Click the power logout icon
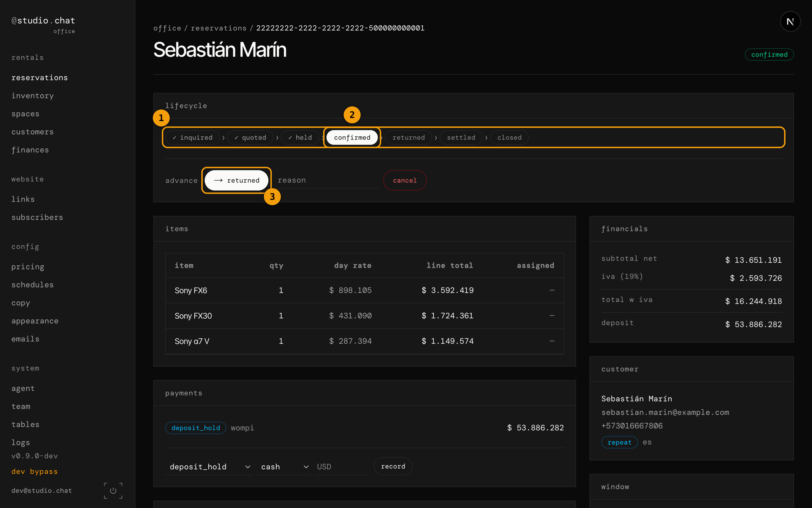 click(x=113, y=491)
